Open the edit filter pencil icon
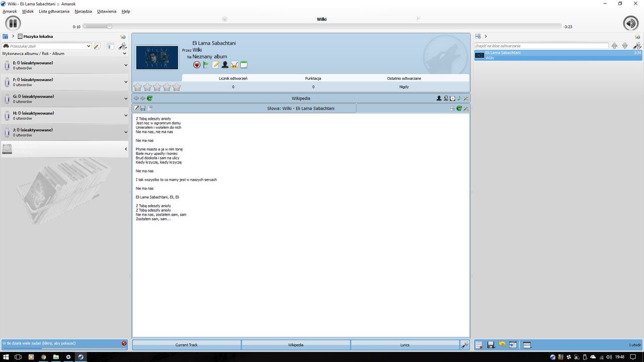This screenshot has height=362, width=644. click(97, 46)
